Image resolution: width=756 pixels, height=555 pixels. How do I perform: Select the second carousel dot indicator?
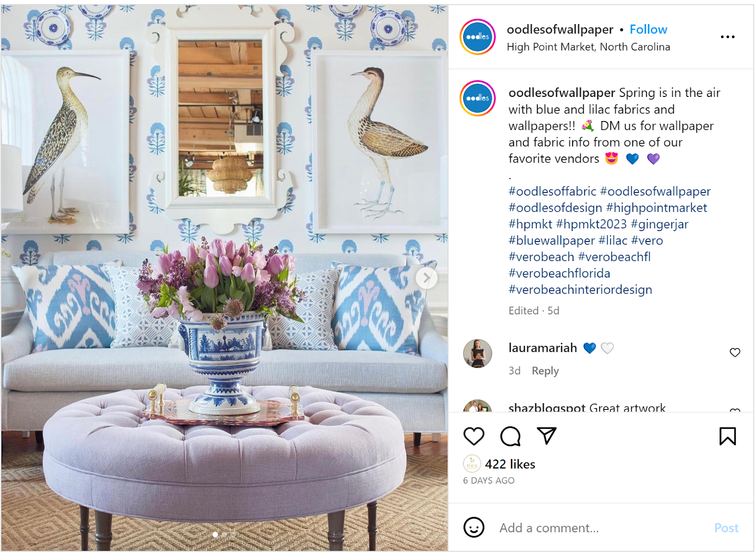pos(224,535)
